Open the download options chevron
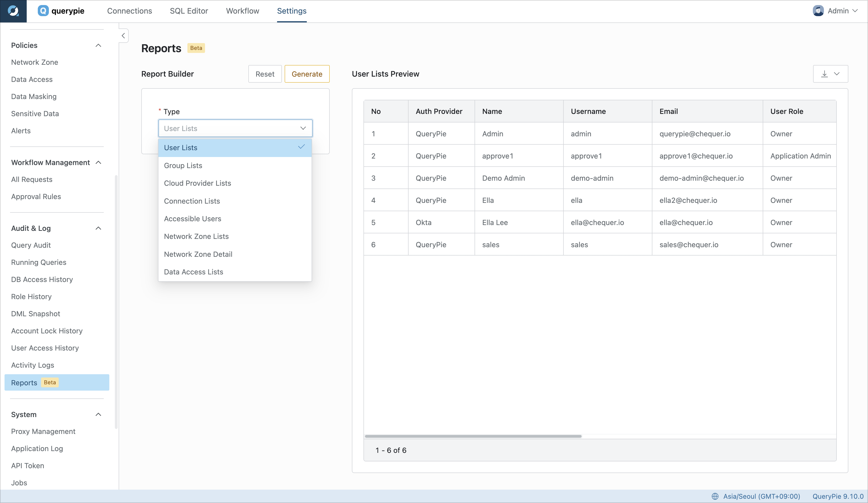Image resolution: width=868 pixels, height=503 pixels. click(837, 74)
